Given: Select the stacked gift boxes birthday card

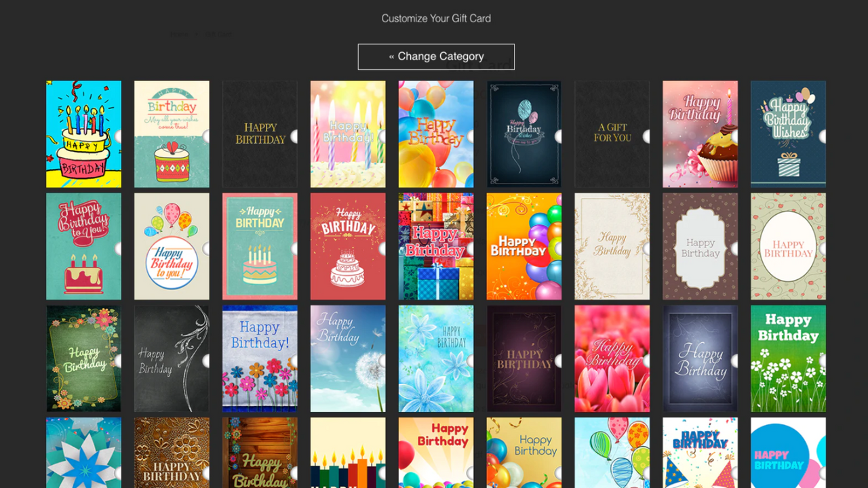Looking at the screenshot, I should pos(436,246).
